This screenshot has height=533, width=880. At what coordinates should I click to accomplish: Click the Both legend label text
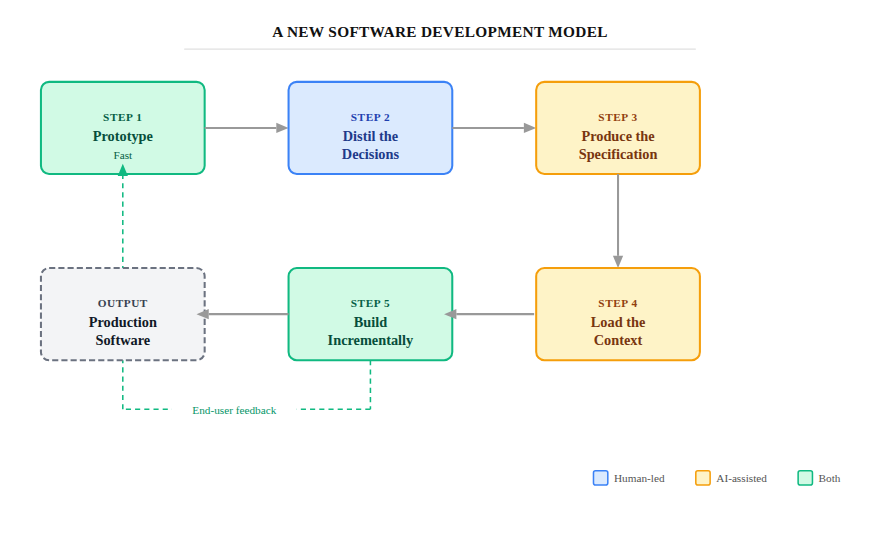click(x=829, y=478)
